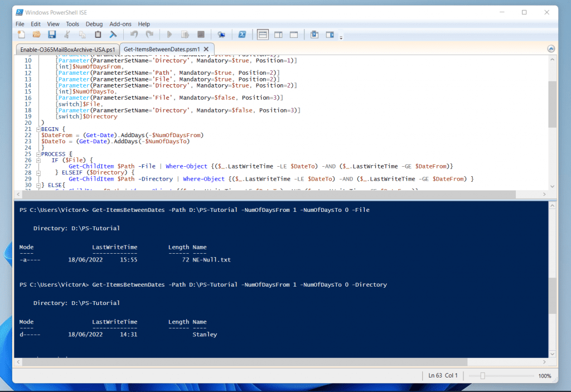The height and width of the screenshot is (392, 571).
Task: Show script pane on right layout
Action: tap(278, 35)
